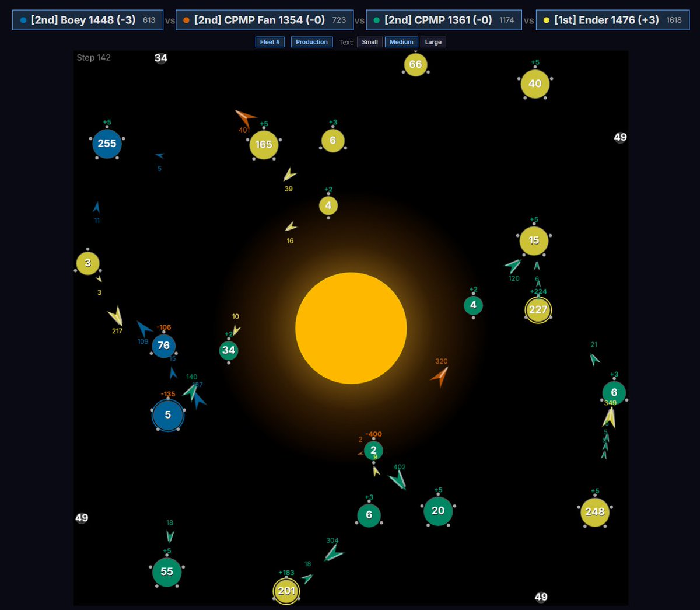This screenshot has height=610, width=700.
Task: Click the large orange sun
Action: (351, 328)
